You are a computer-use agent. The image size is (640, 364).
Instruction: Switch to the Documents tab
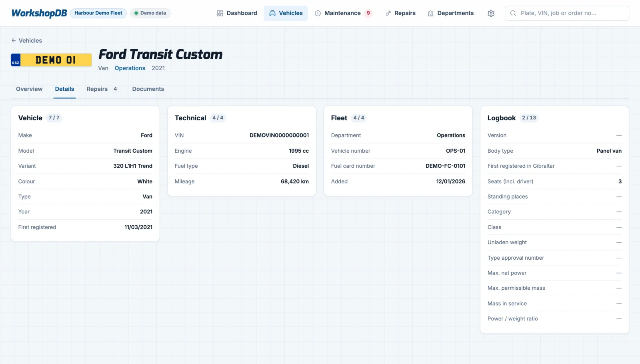148,89
